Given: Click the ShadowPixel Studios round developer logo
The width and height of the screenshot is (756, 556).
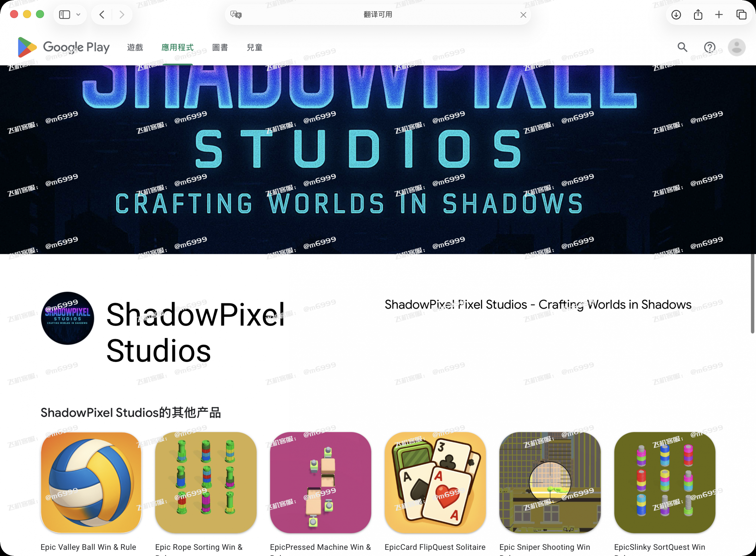Looking at the screenshot, I should 67,318.
